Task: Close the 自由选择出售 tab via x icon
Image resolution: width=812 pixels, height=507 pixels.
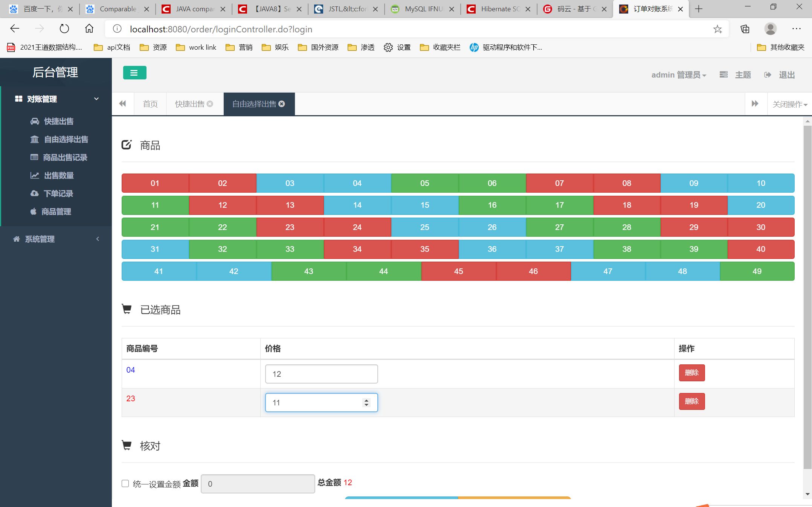Action: coord(282,104)
